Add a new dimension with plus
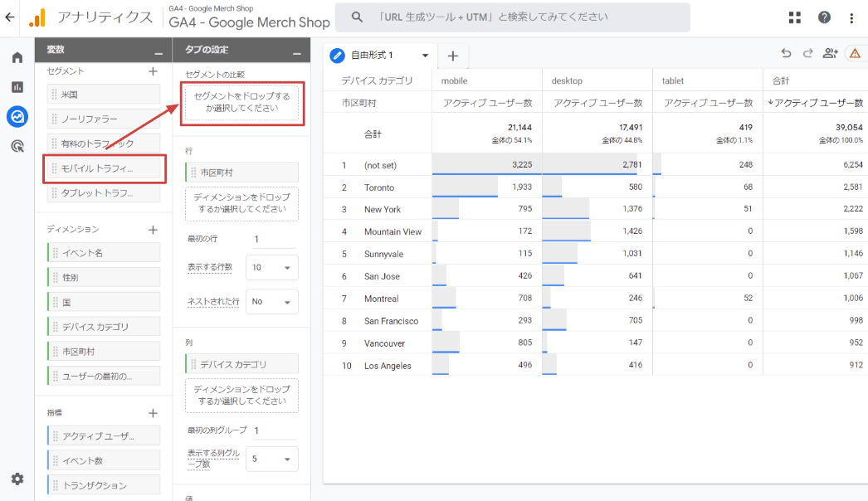Screen dimensions: 868x501 [x=153, y=230]
